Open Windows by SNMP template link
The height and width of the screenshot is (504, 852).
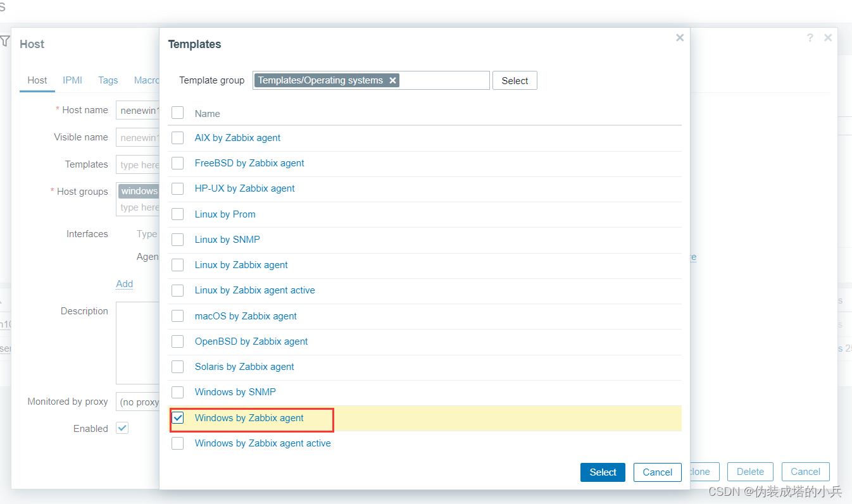pyautogui.click(x=235, y=392)
